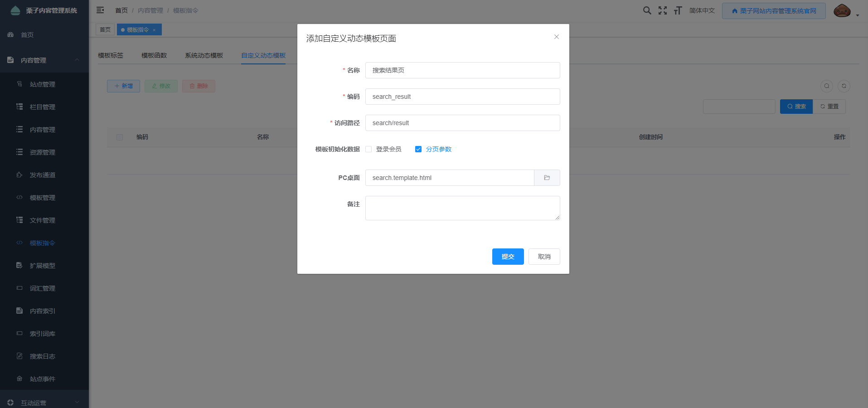Open 栏目管理 in the sidebar

tap(43, 107)
